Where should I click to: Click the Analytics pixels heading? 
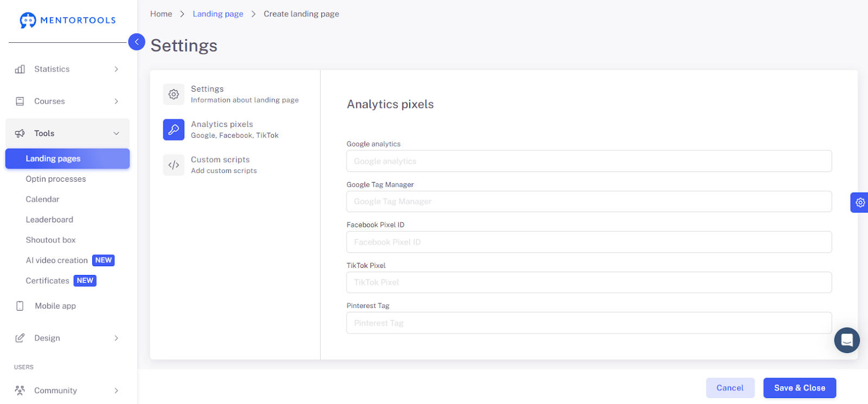click(390, 104)
